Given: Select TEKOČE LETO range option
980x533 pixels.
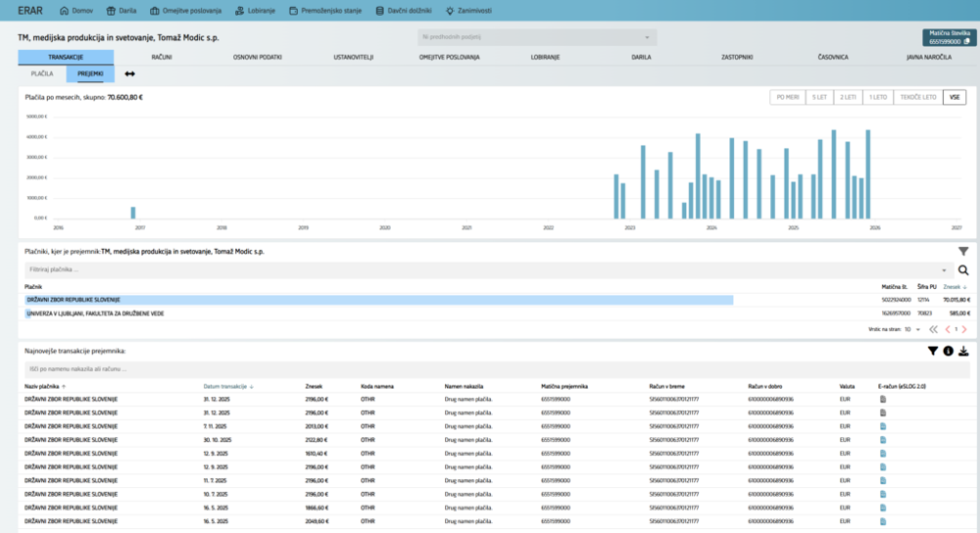Looking at the screenshot, I should [x=918, y=97].
